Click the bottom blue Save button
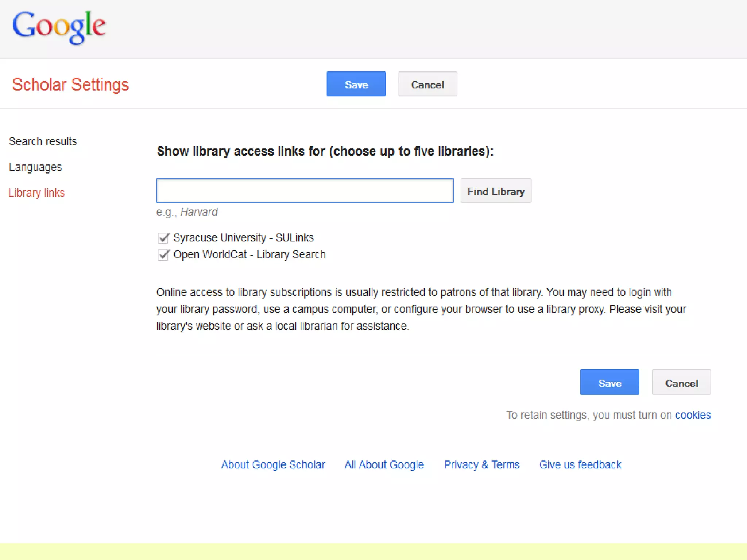This screenshot has width=747, height=560. pos(609,382)
